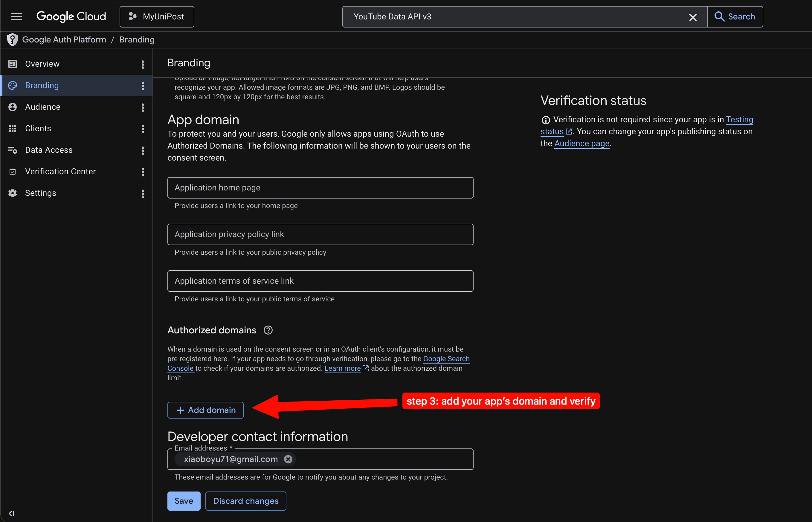Click the Audience person icon
This screenshot has width=812, height=522.
(x=13, y=107)
